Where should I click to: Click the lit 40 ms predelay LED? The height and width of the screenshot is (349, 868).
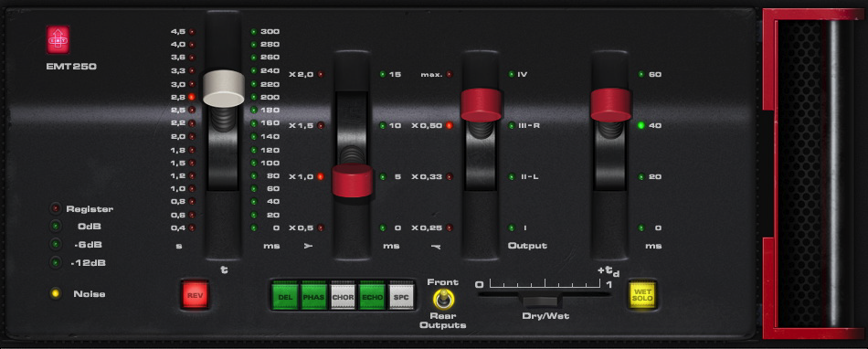(x=641, y=125)
